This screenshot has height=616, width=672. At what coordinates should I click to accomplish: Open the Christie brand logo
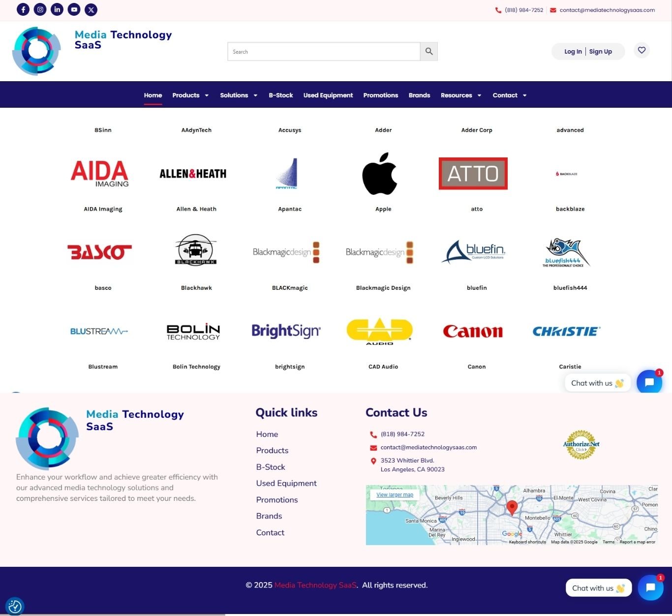(567, 331)
